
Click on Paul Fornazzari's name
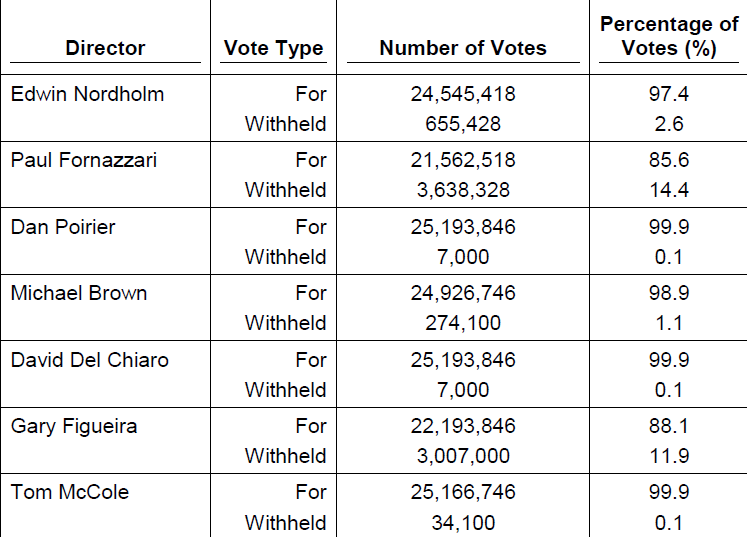tap(84, 160)
